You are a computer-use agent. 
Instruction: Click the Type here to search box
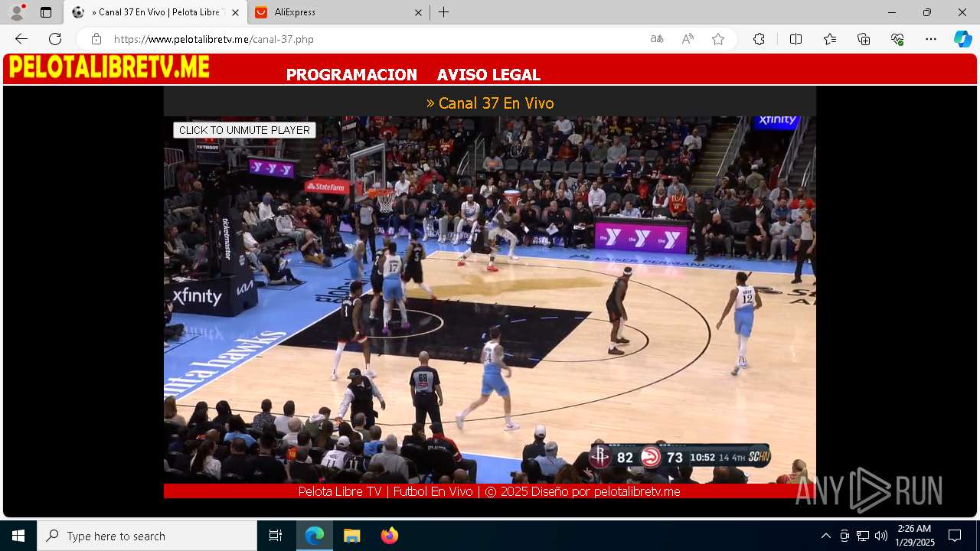coord(147,536)
